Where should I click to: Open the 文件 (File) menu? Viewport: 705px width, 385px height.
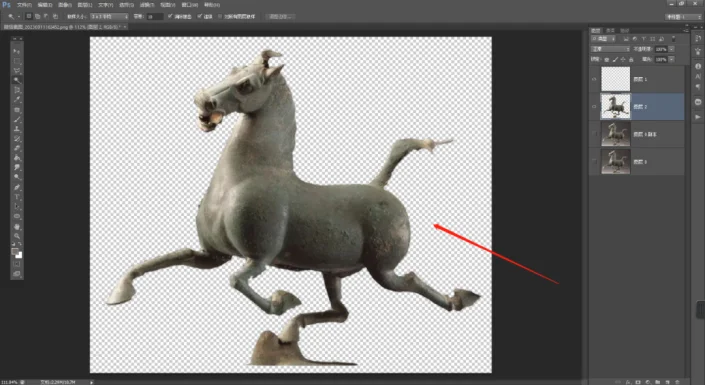click(x=24, y=5)
